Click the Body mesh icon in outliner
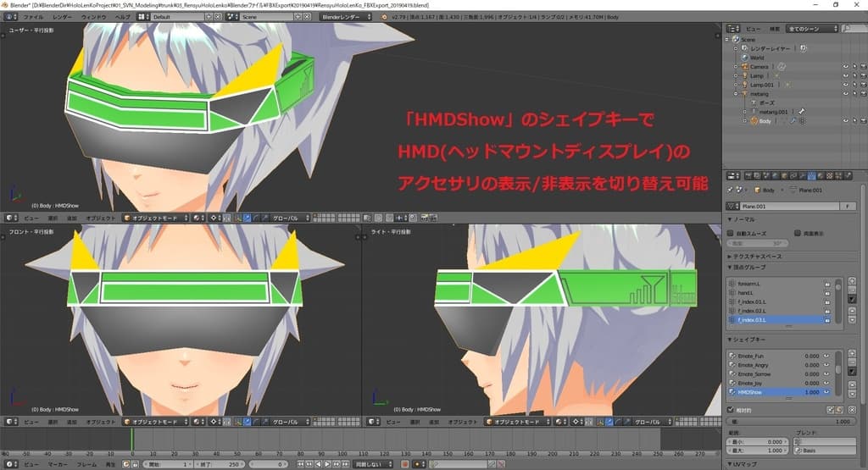868x470 pixels. pyautogui.click(x=754, y=121)
